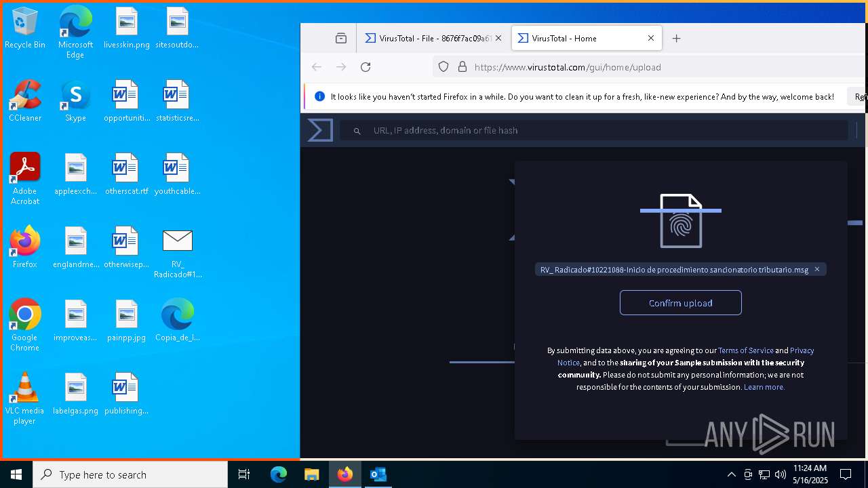Select statisticsre Word document on desktop
Image resolution: width=868 pixels, height=488 pixels.
click(177, 102)
